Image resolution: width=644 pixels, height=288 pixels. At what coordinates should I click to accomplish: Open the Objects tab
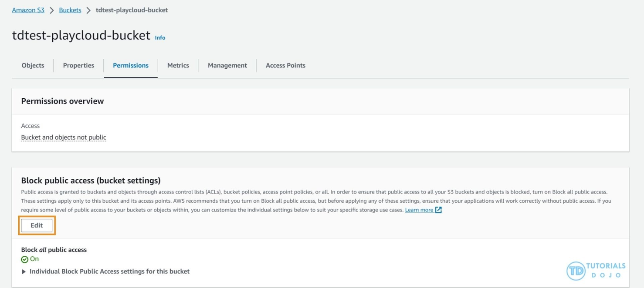click(33, 65)
